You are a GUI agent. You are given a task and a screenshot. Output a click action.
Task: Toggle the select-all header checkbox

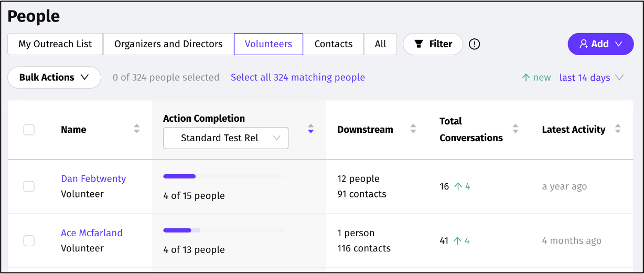(x=29, y=130)
